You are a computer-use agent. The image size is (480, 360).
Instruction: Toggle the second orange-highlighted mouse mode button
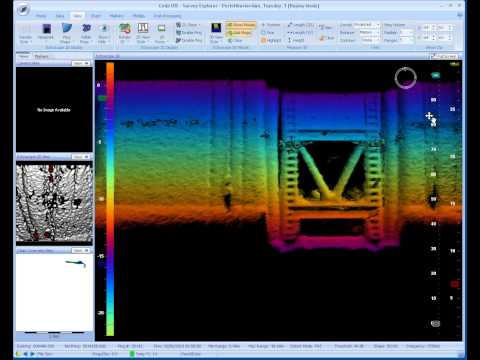[x=239, y=33]
